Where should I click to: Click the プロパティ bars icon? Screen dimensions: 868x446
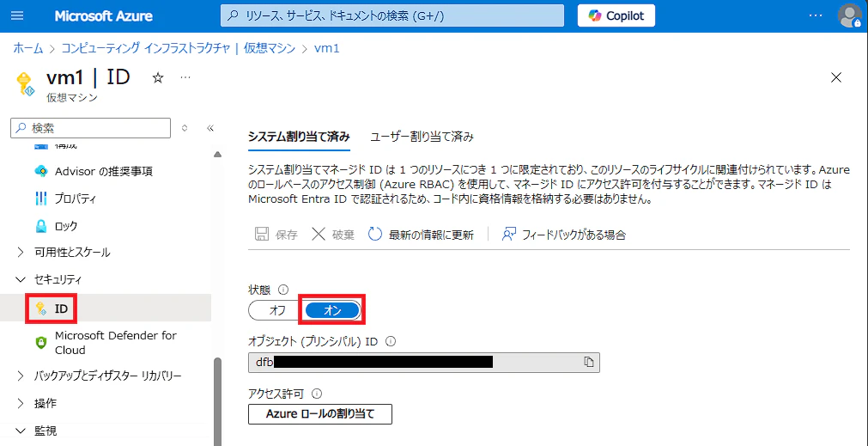[x=41, y=199]
